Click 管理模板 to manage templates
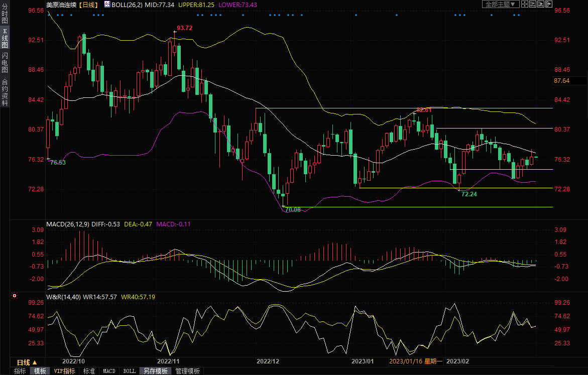The width and height of the screenshot is (588, 375). (x=187, y=371)
